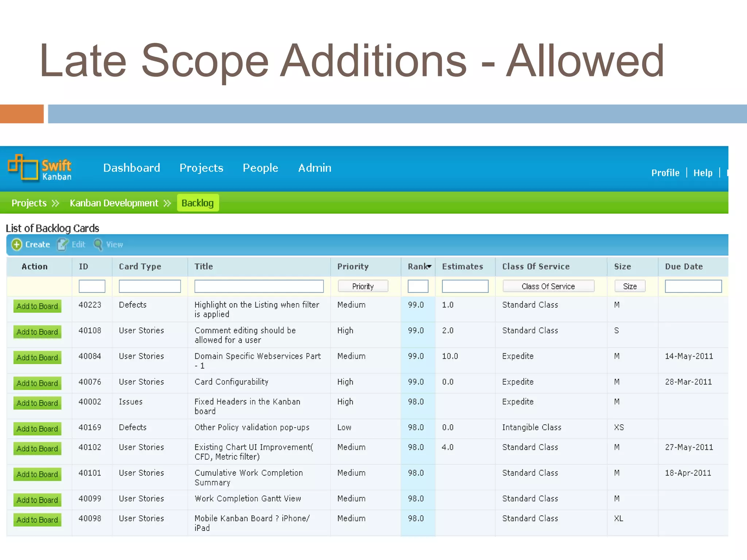Screen dimensions: 747x560
Task: Click the Create toolbar label
Action: [38, 245]
